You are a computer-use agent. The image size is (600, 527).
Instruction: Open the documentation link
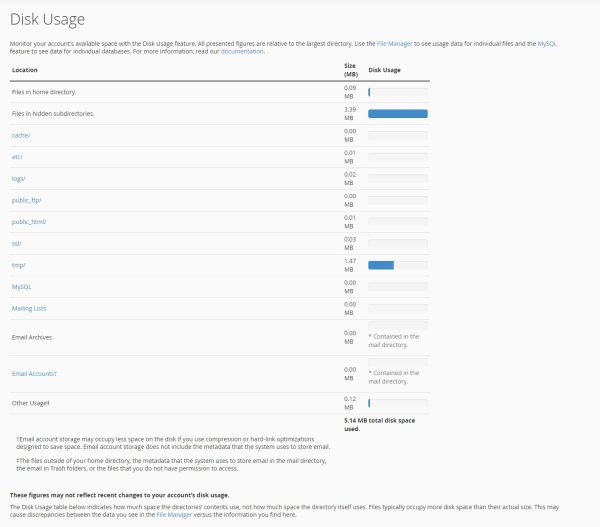point(242,51)
